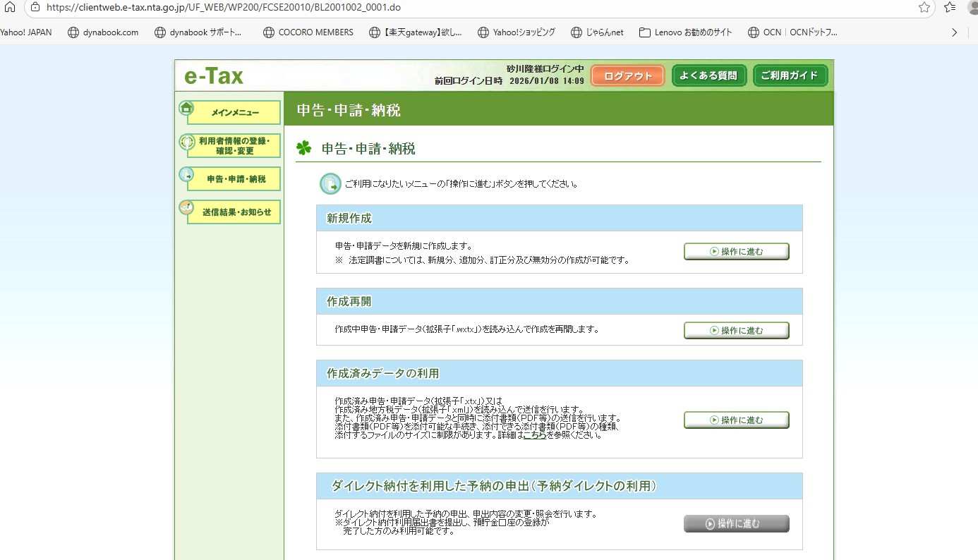
Task: Open the ご利用ガイド button
Action: [790, 75]
